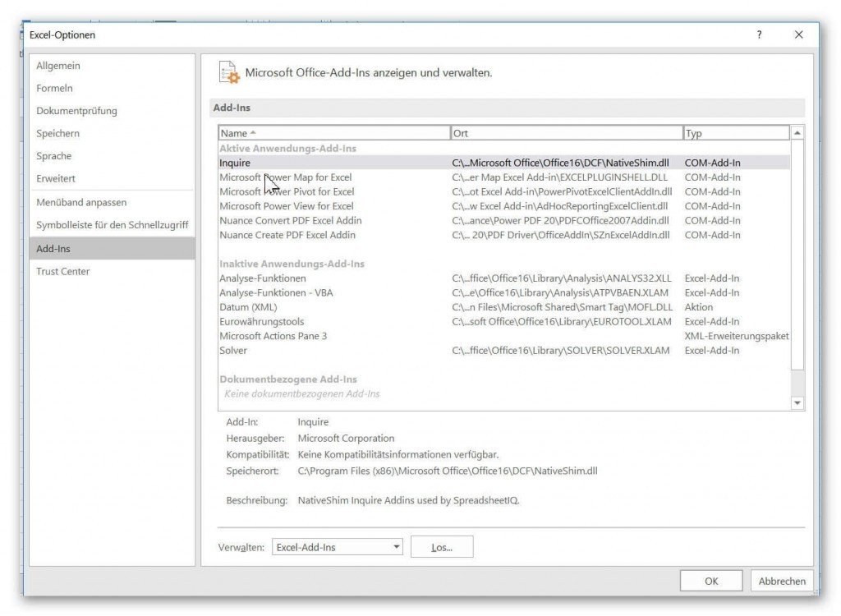Click the Abbrechen button
The height and width of the screenshot is (616, 841).
782,582
